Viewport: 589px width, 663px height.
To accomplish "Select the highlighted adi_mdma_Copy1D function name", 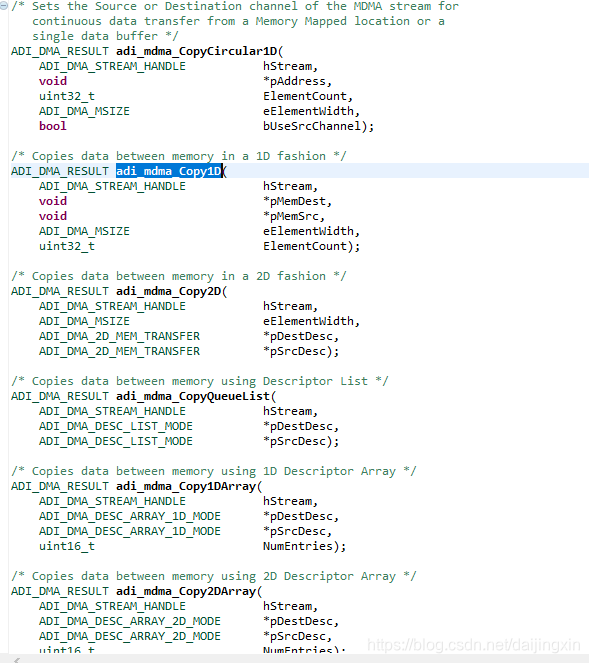I will pos(169,171).
